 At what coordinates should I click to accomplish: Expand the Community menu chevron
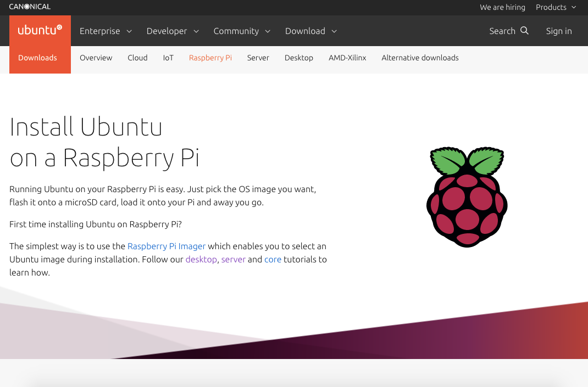268,31
